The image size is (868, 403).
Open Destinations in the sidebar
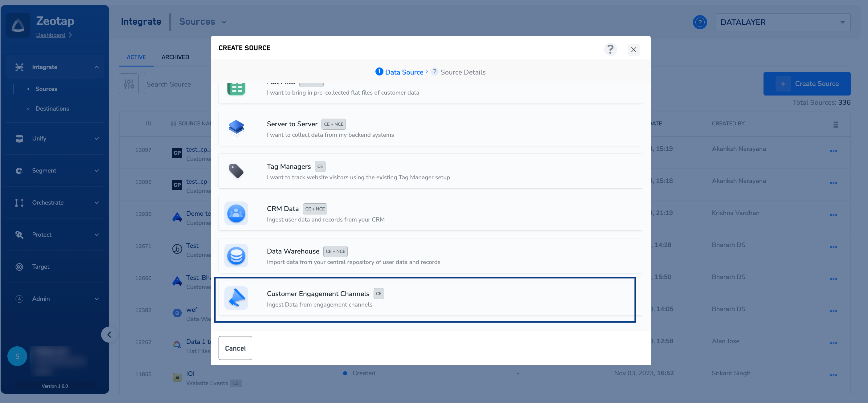click(x=52, y=108)
